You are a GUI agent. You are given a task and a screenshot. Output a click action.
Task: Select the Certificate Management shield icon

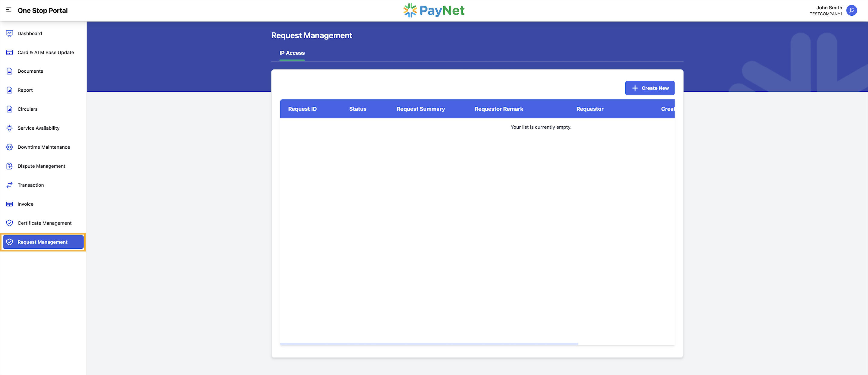click(x=9, y=223)
